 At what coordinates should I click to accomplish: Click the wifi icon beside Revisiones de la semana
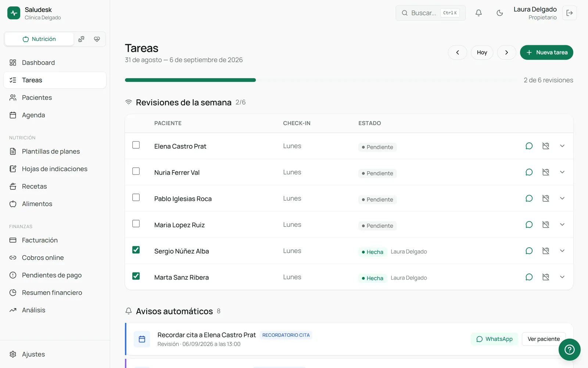click(x=129, y=102)
